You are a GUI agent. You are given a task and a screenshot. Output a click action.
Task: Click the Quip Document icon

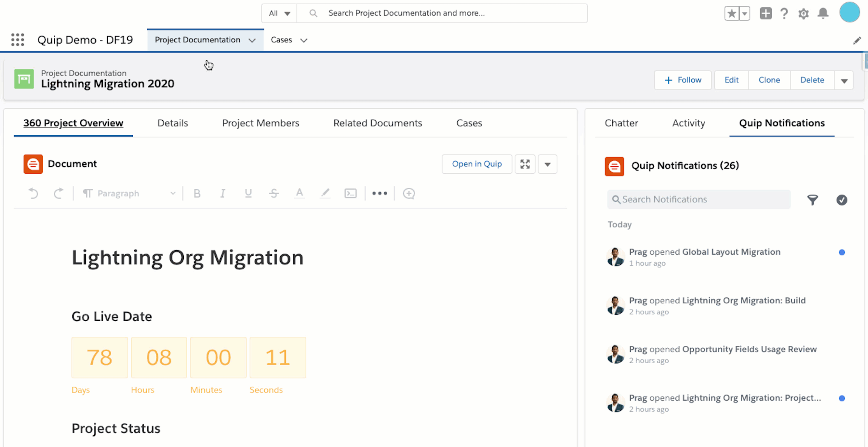pos(33,164)
